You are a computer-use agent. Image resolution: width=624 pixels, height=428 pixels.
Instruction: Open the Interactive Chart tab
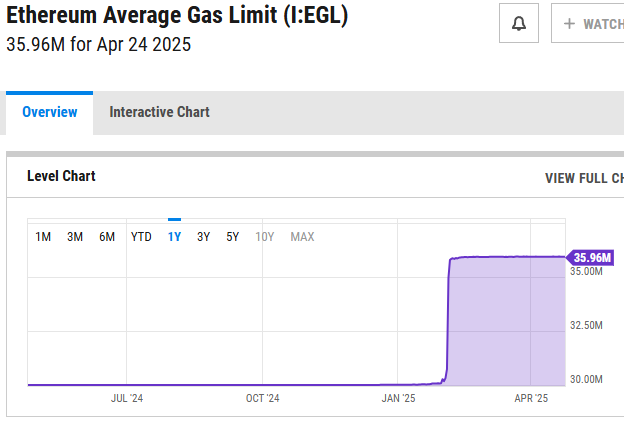pos(160,112)
